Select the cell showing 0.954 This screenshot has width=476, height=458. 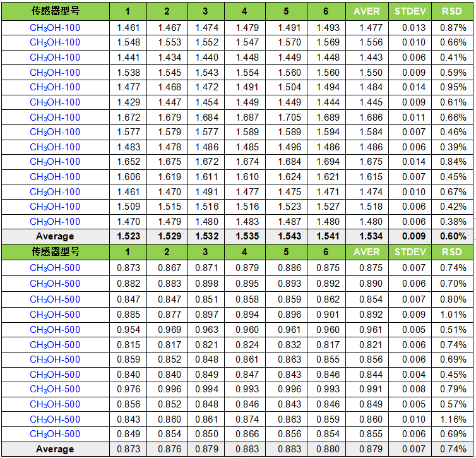click(x=128, y=330)
